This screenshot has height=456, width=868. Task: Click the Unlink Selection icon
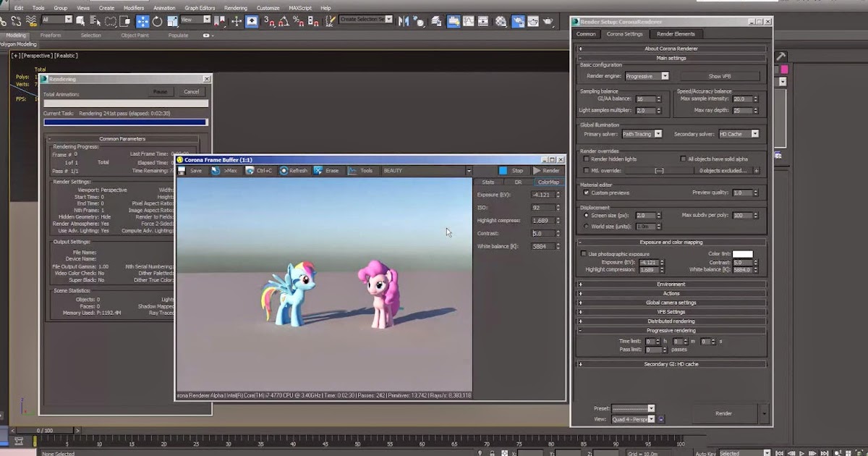(16, 22)
